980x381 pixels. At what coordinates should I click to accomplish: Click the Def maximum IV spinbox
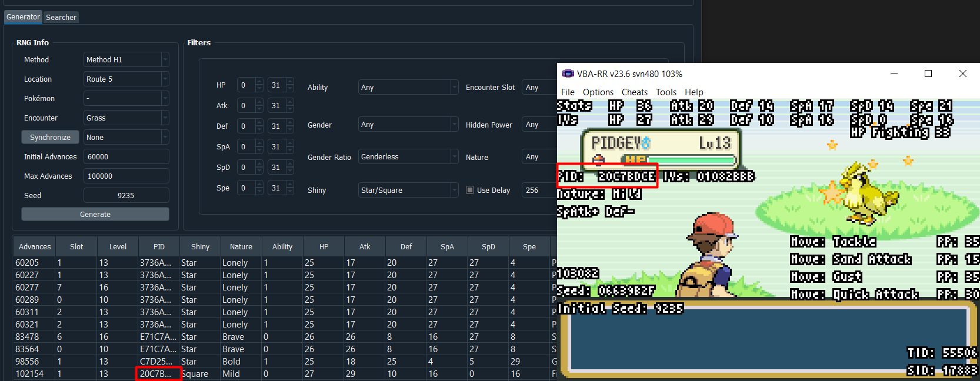281,126
